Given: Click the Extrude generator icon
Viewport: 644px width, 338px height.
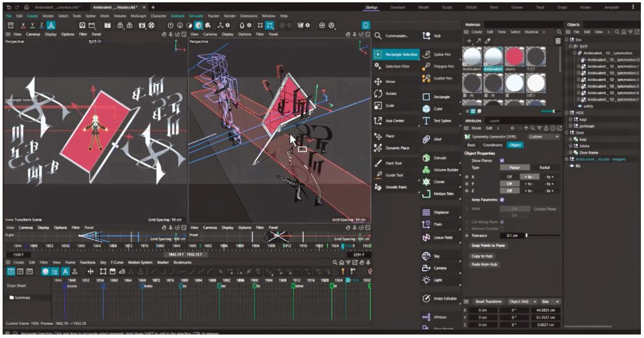Looking at the screenshot, I should tap(426, 158).
